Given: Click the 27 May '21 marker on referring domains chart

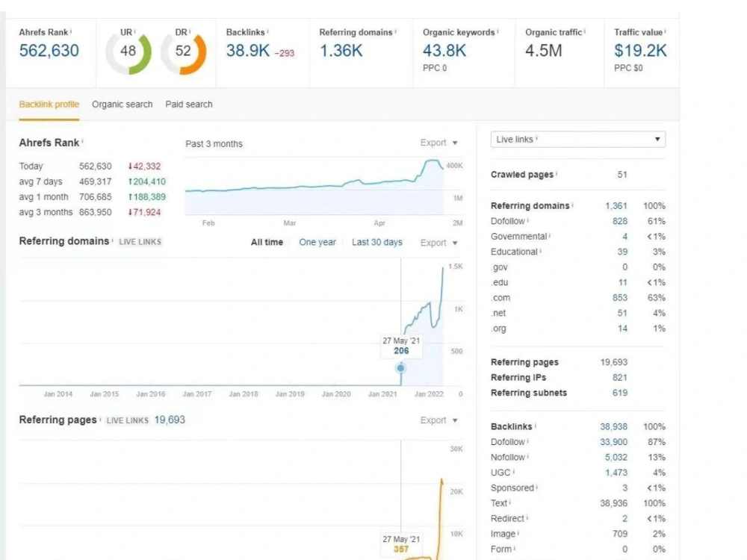Looking at the screenshot, I should [400, 367].
